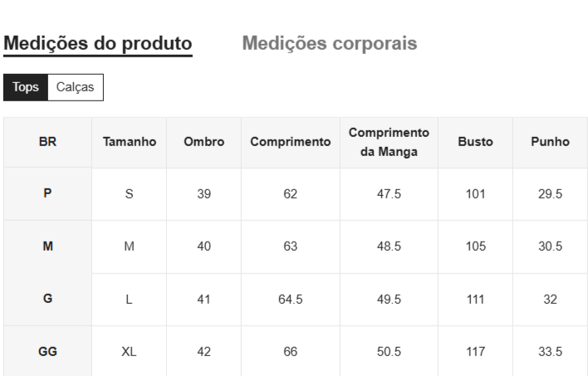Select Medições do produto tab
This screenshot has height=376, width=588.
98,43
